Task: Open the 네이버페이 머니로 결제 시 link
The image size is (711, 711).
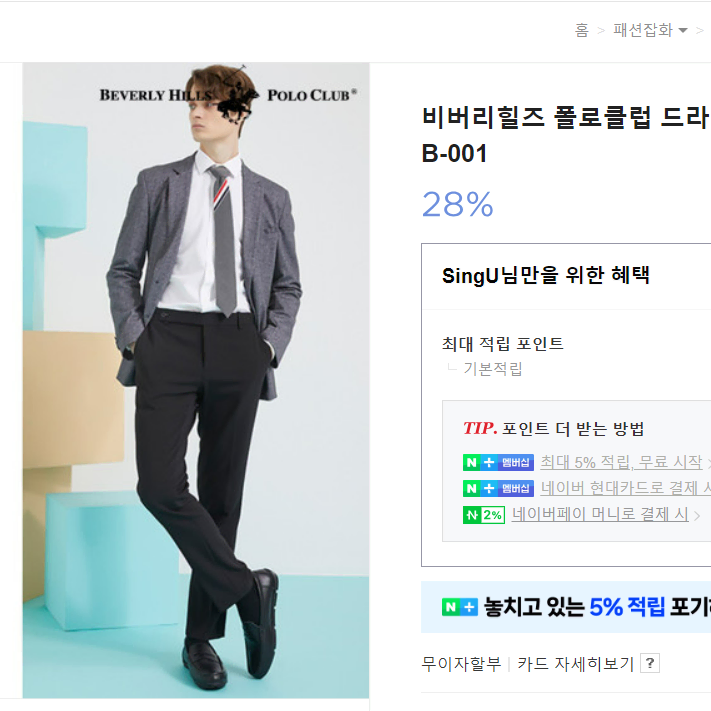Action: click(x=600, y=515)
